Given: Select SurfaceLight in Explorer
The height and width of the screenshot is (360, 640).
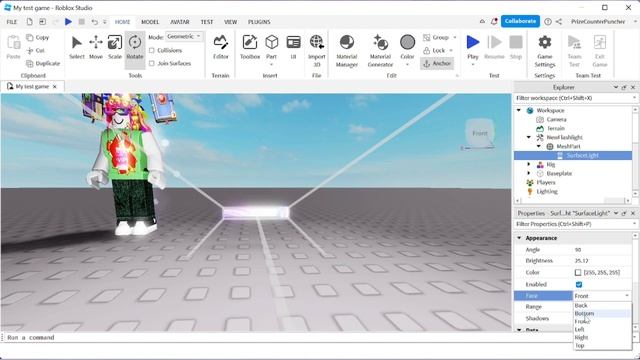Looking at the screenshot, I should tap(582, 156).
